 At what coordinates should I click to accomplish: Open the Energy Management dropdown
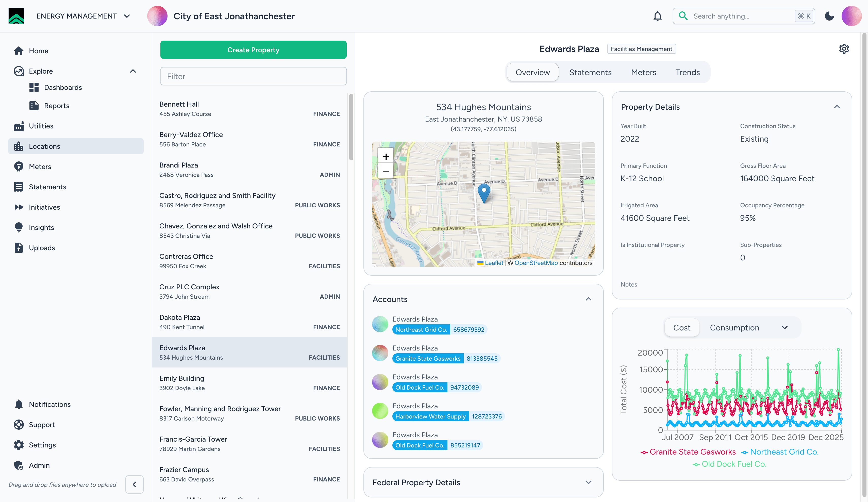(127, 16)
